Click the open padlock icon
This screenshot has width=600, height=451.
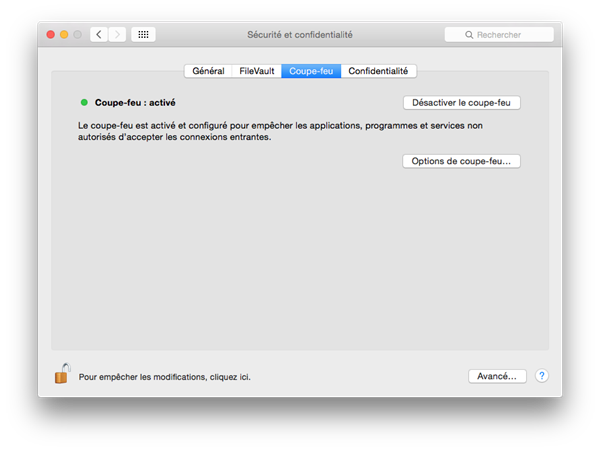click(x=62, y=373)
